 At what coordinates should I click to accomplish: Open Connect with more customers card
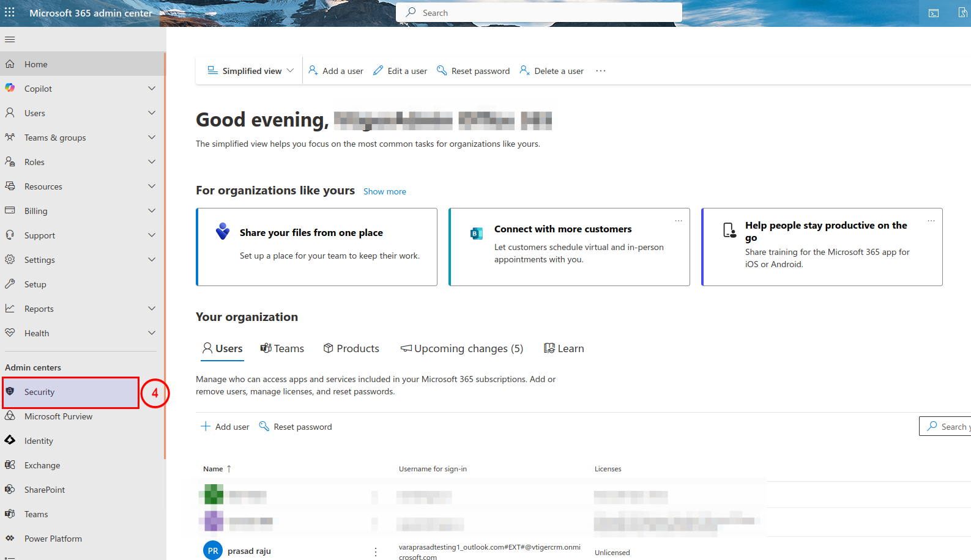[569, 247]
